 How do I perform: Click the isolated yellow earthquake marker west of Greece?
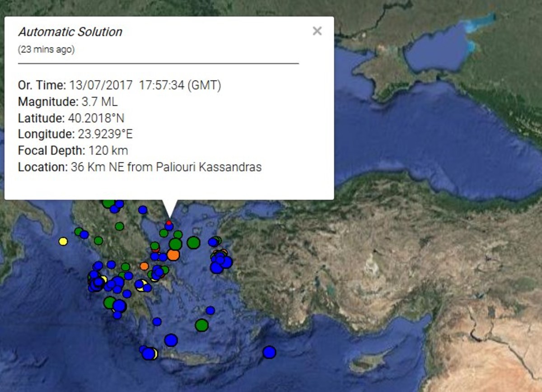click(x=63, y=241)
